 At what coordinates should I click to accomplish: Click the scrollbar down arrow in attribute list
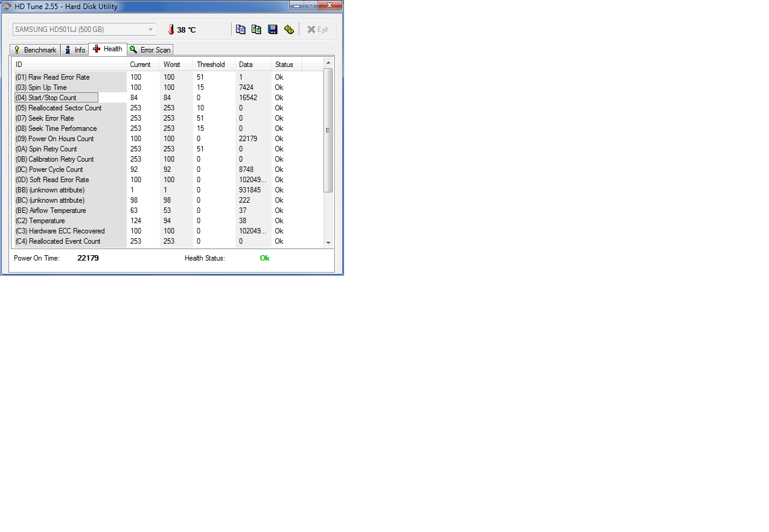[328, 242]
